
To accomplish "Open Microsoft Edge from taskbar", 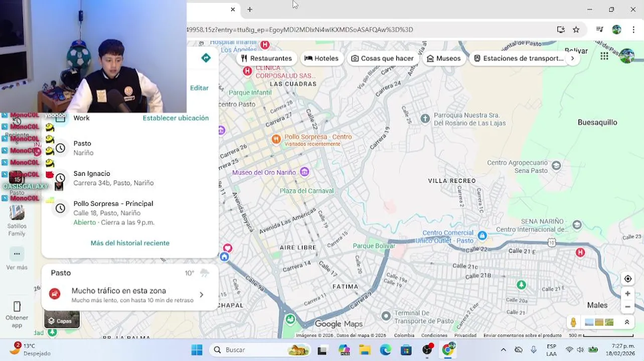I will 385,350.
